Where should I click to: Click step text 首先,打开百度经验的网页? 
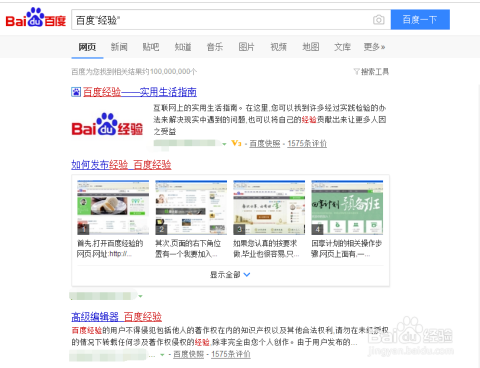[x=110, y=249]
